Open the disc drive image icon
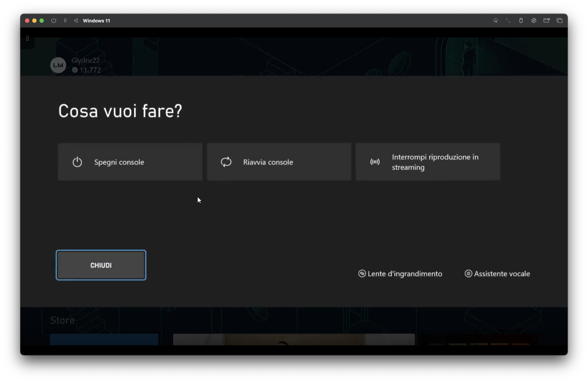Screen dimensions: 588x382 click(534, 20)
